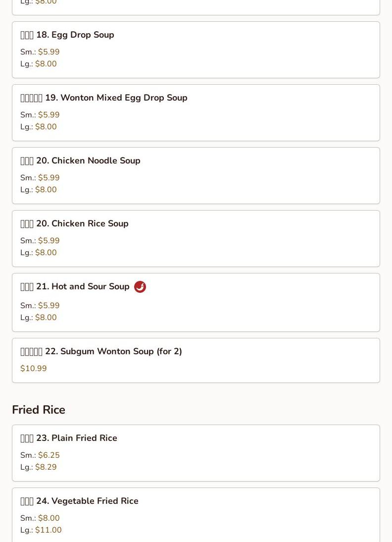Click Egg Drop Soup large price $8.00
This screenshot has height=542, width=392.
coord(46,64)
